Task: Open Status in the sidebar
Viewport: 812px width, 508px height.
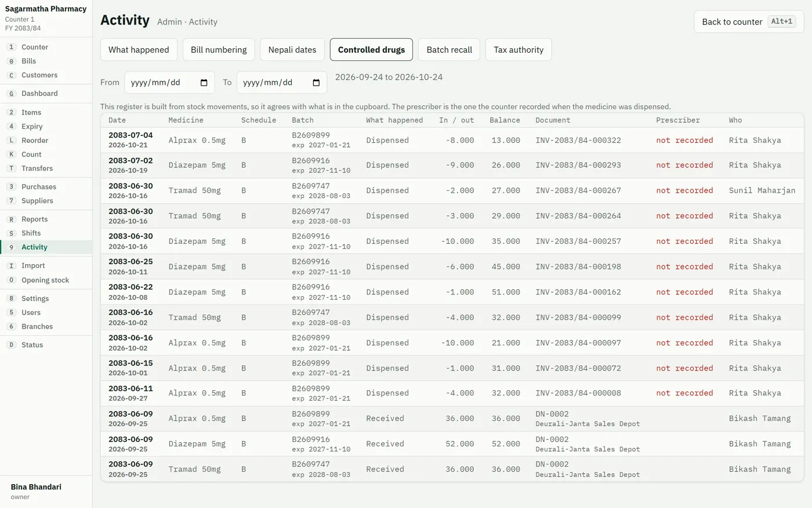Action: [46, 345]
